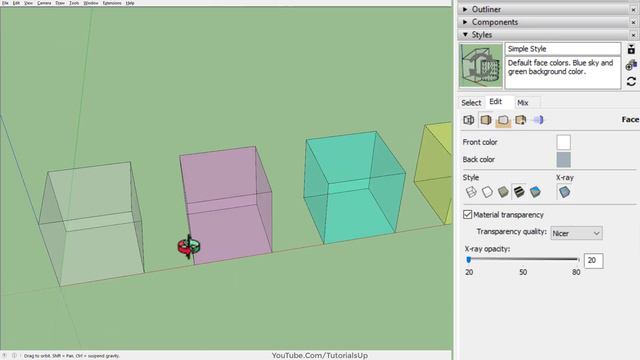Open the Front color swatch
640x360 pixels.
tap(563, 142)
